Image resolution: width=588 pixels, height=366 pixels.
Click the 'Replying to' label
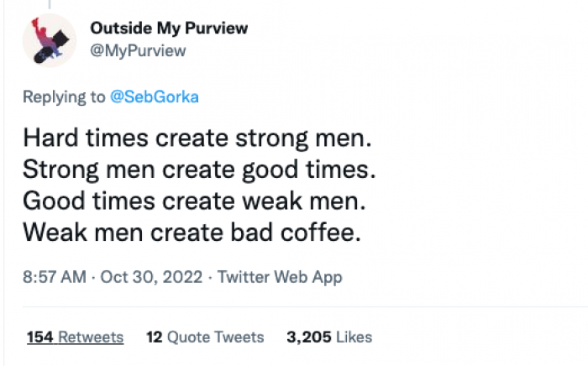[x=64, y=97]
